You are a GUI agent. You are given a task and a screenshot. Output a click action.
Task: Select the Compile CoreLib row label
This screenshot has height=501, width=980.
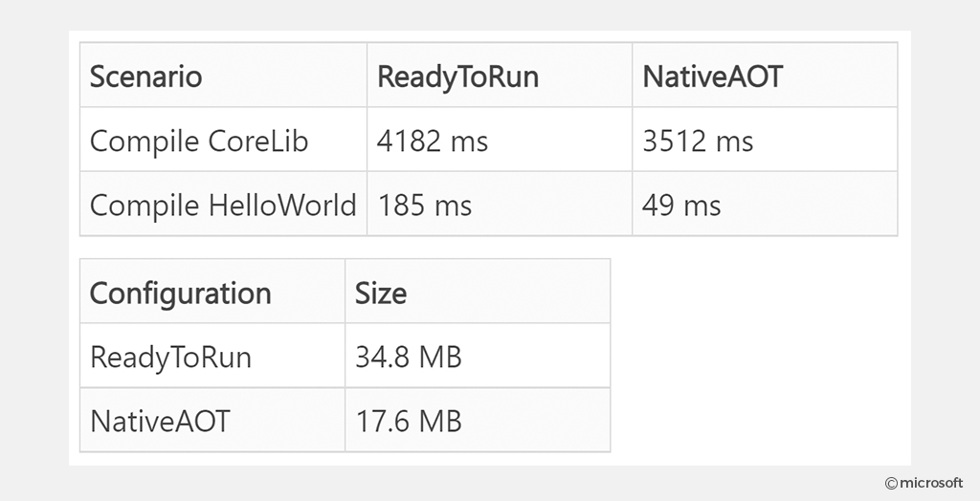pos(223,140)
